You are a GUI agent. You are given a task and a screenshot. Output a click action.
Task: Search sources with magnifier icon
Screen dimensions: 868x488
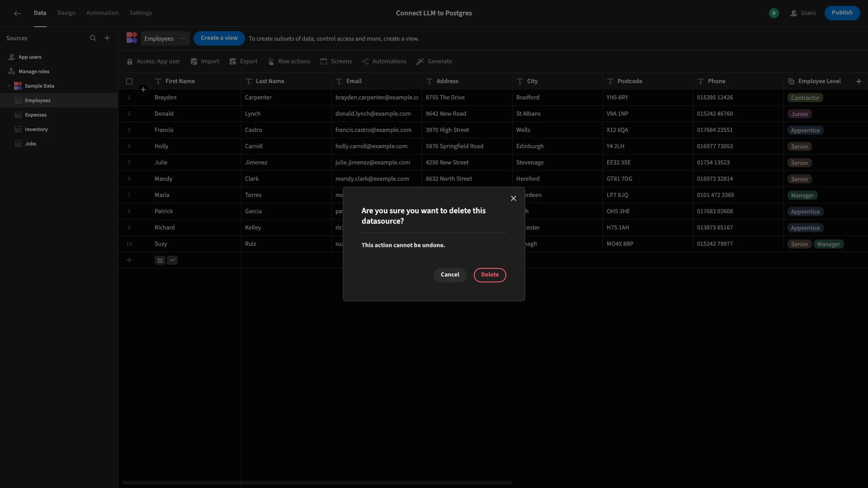pos(93,38)
